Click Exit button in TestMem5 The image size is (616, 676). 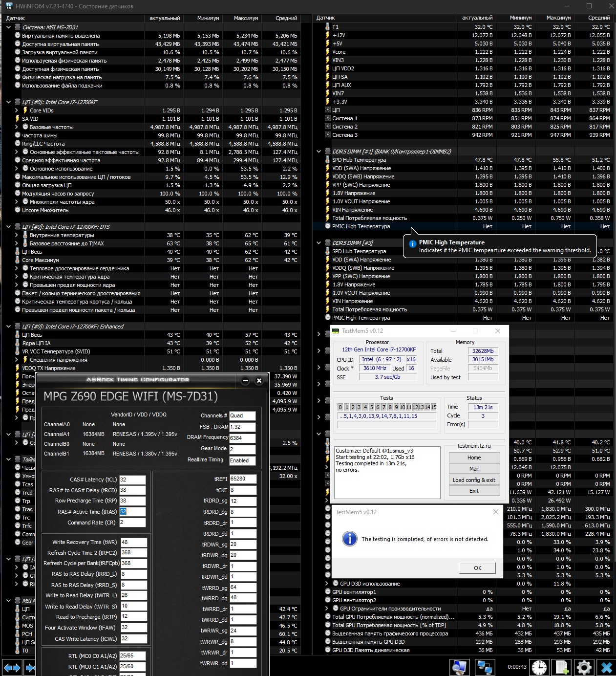pos(474,491)
